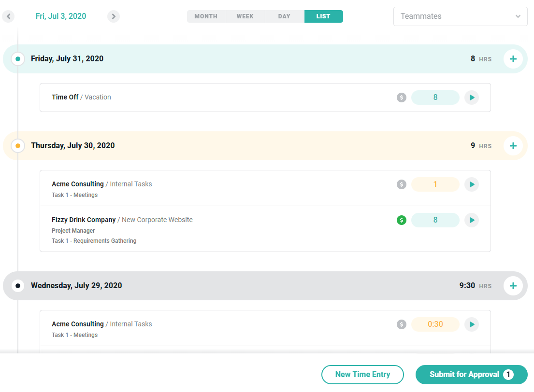Toggle green billable icon on Fizzy Drink entry
Screen dimensions: 534x392
point(402,220)
